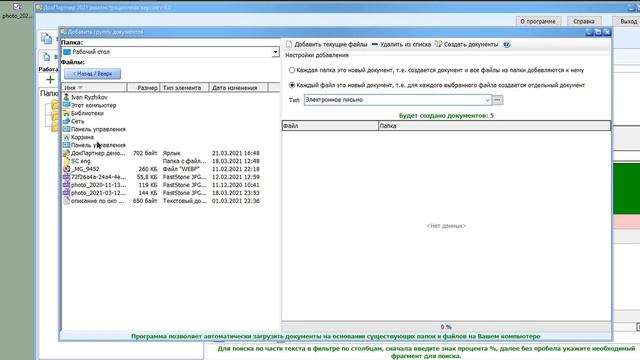This screenshot has height=360, width=640.
Task: Click date 12.02.2021 12:59 cell
Action: pos(236,177)
